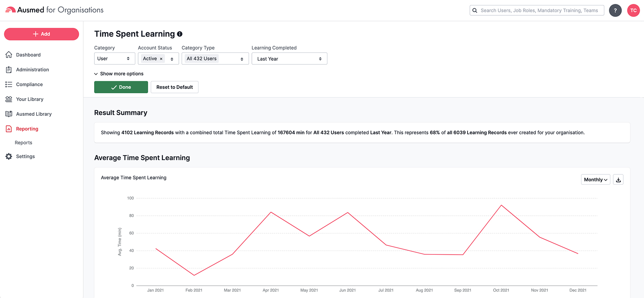This screenshot has width=644, height=298.
Task: Click the Dec 2021 axis label
Action: [578, 290]
